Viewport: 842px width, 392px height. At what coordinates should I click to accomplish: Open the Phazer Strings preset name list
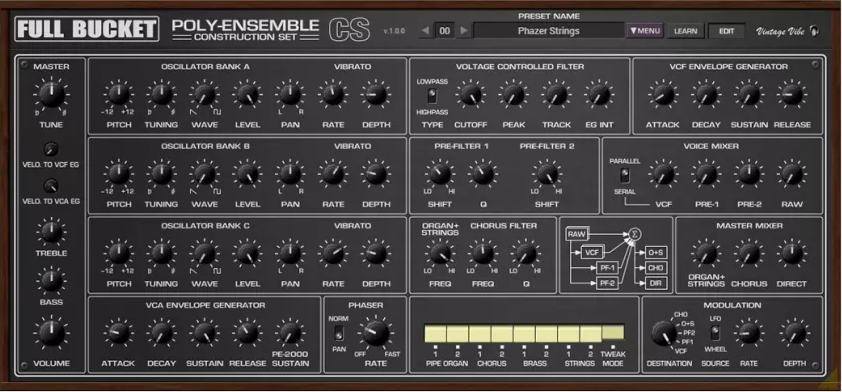click(548, 31)
